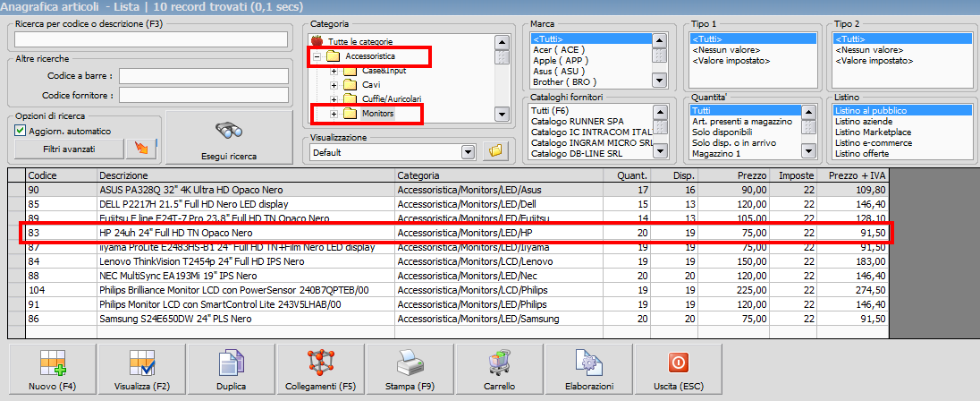The height and width of the screenshot is (401, 980).
Task: Click Cataloghi fornitori scroll-down arrow
Action: pos(659,150)
